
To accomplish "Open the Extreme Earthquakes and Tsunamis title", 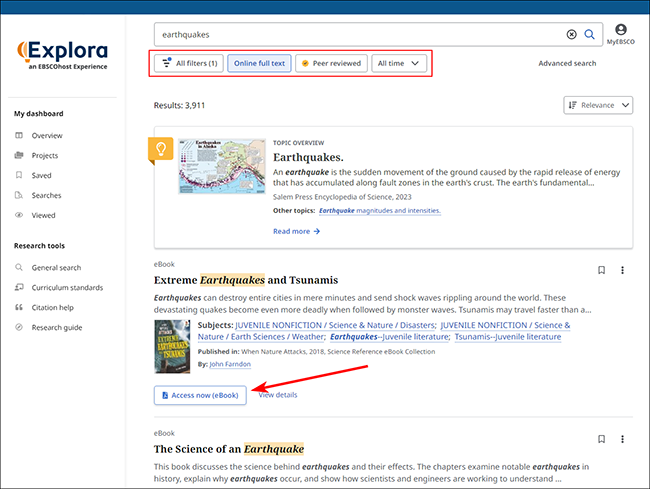I will 246,280.
